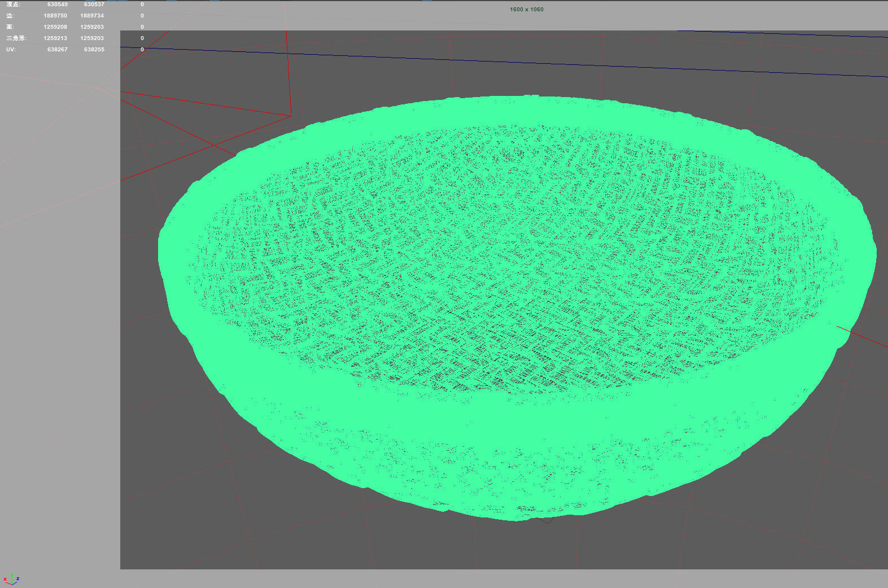This screenshot has height=588, width=888.
Task: Click the vertex total value 630549
Action: tap(57, 5)
